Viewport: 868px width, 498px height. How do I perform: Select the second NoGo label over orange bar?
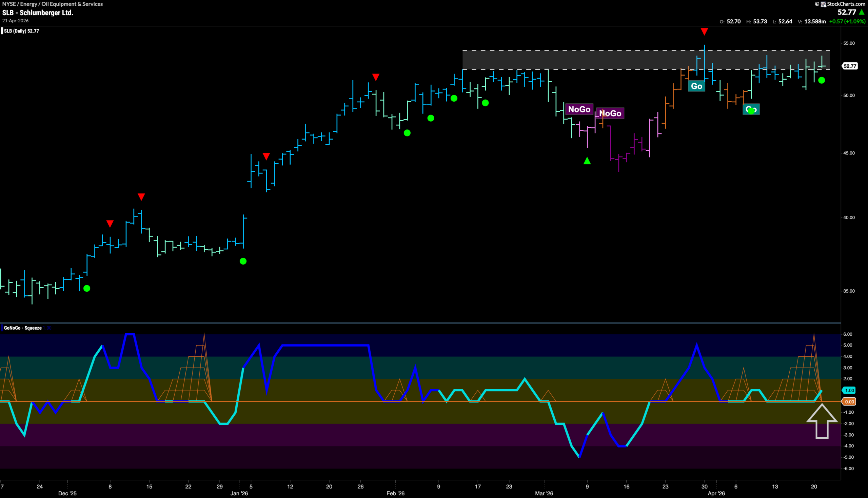610,113
